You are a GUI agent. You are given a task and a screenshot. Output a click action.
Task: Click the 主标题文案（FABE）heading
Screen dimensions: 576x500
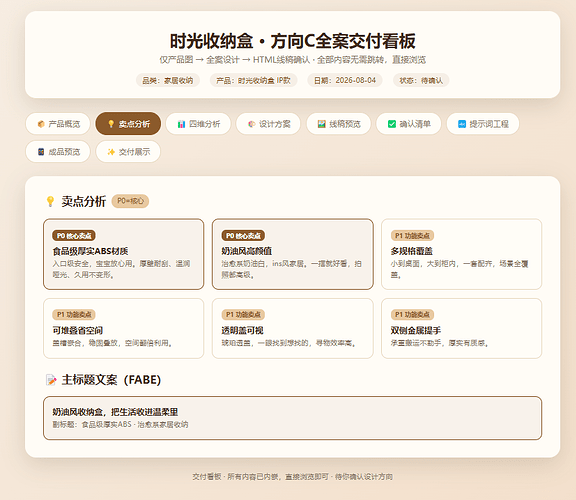point(111,380)
